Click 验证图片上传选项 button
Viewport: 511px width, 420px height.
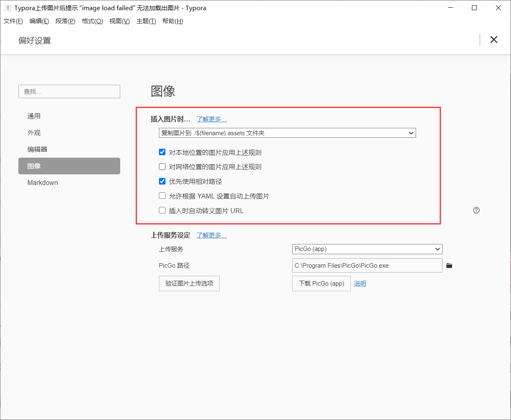(189, 283)
